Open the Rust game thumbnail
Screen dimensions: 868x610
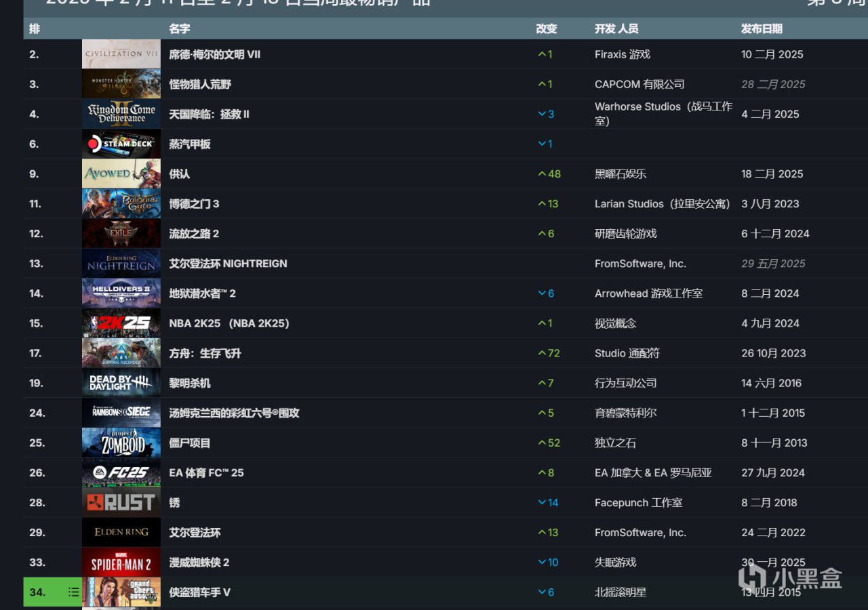click(x=121, y=502)
